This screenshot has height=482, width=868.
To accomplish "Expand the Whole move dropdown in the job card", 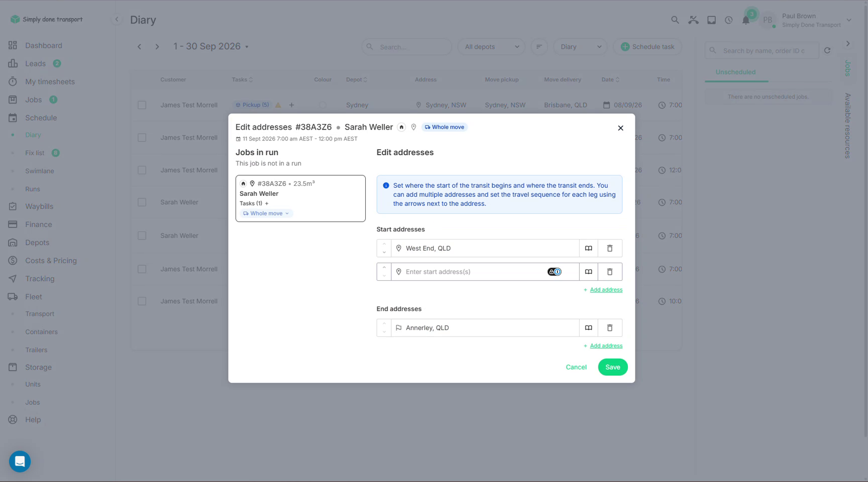I will 266,213.
